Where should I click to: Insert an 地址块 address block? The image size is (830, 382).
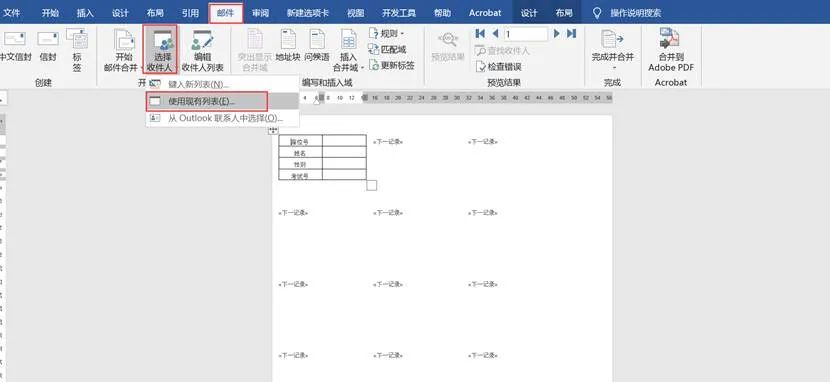pyautogui.click(x=288, y=47)
